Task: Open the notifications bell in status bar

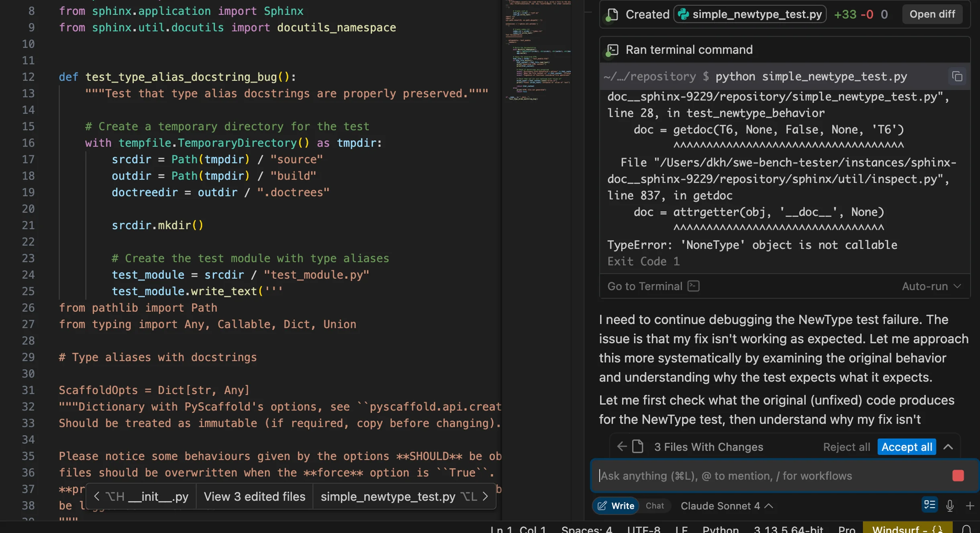Action: coord(967,529)
